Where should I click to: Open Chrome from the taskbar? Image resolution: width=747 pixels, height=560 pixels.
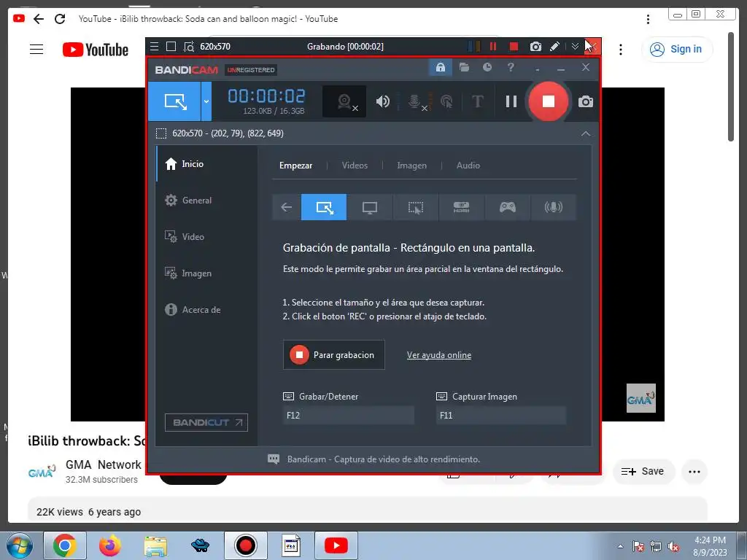(x=65, y=545)
